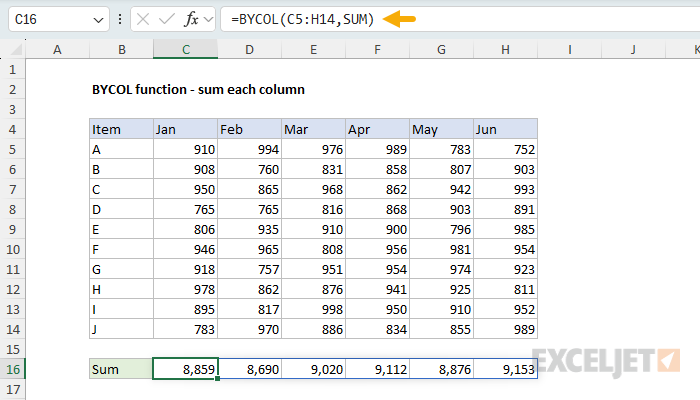Click the Cancel (X) icon in formula bar
The height and width of the screenshot is (400, 700).
143,19
